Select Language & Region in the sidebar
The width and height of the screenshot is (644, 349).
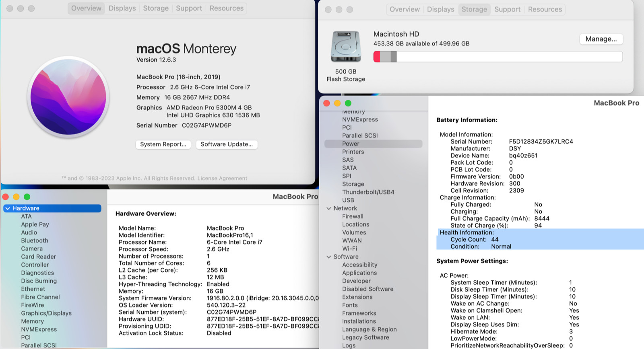pyautogui.click(x=369, y=329)
